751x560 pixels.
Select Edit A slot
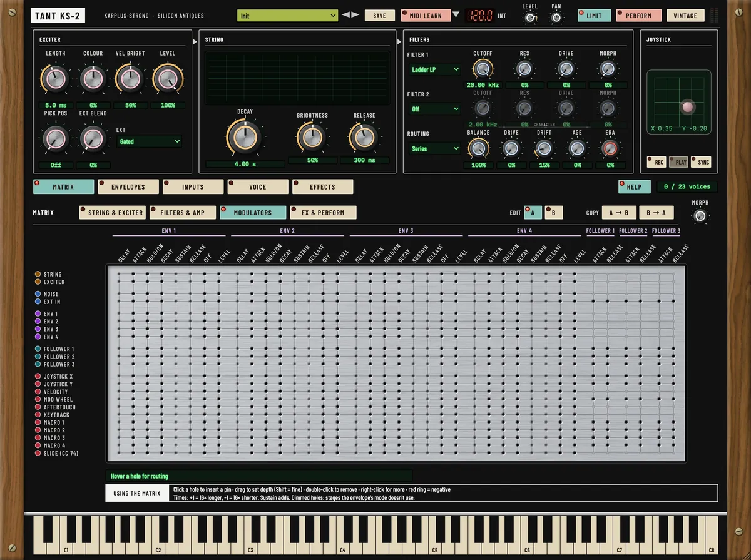click(x=533, y=213)
